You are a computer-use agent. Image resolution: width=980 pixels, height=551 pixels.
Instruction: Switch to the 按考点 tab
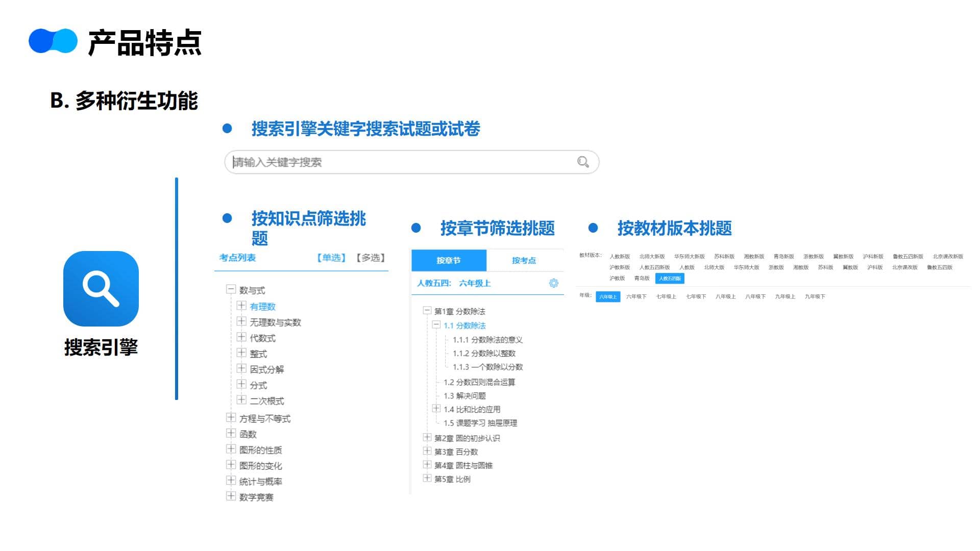[524, 261]
